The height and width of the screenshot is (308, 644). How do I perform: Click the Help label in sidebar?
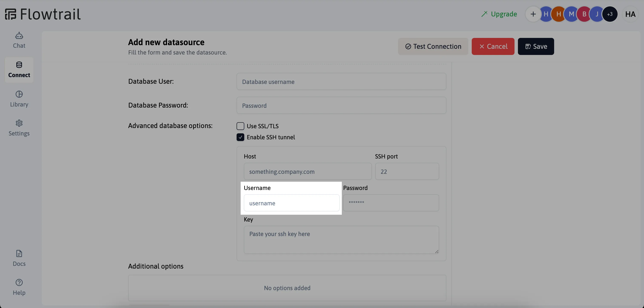pyautogui.click(x=19, y=293)
